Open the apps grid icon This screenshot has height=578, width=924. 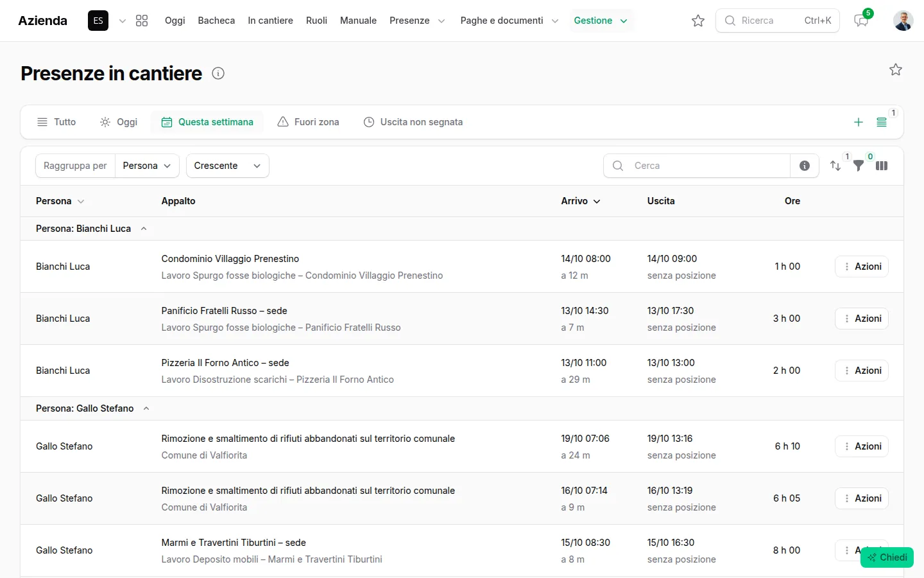(x=142, y=21)
